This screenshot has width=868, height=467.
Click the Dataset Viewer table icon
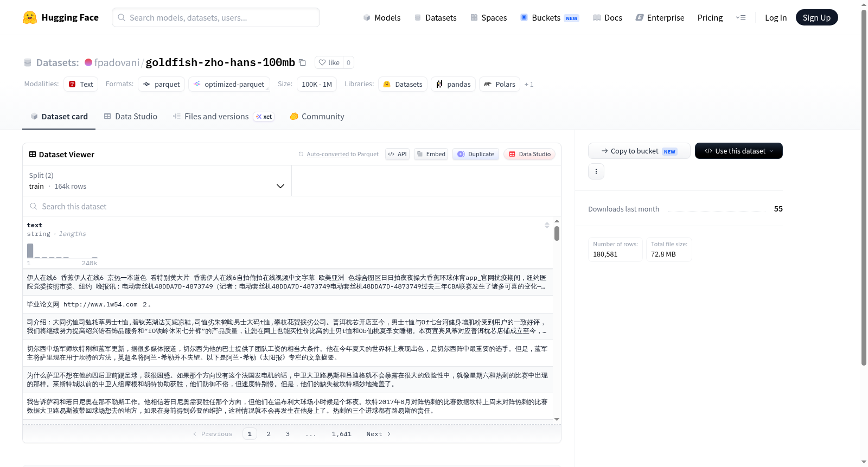point(33,155)
